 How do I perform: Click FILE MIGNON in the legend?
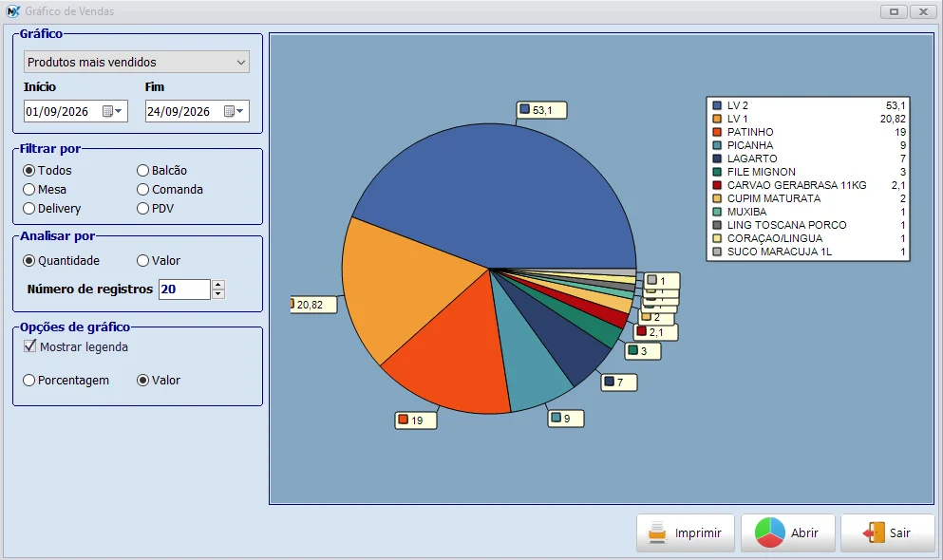tap(762, 172)
